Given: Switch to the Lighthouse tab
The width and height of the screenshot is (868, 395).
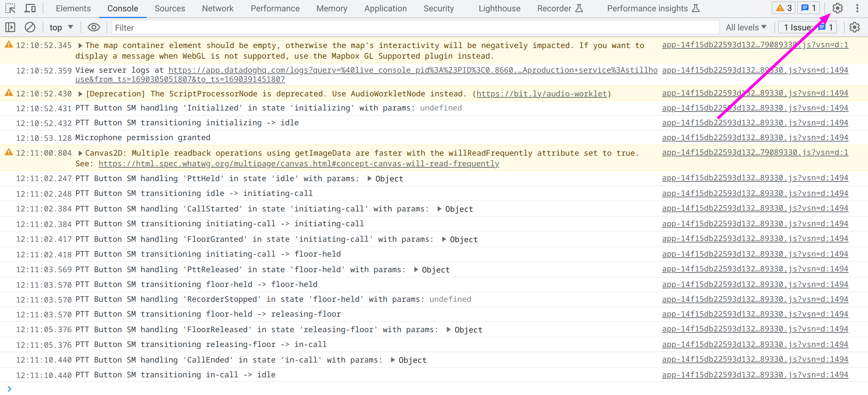Looking at the screenshot, I should [499, 8].
